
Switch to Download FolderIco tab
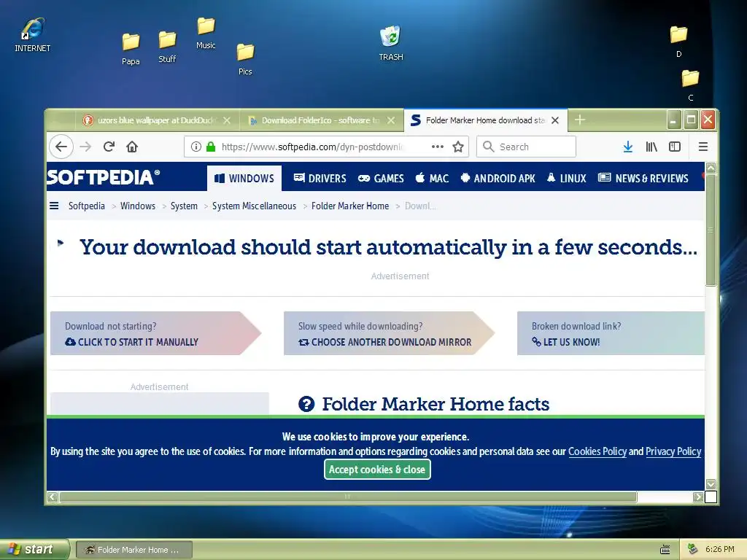pos(322,120)
